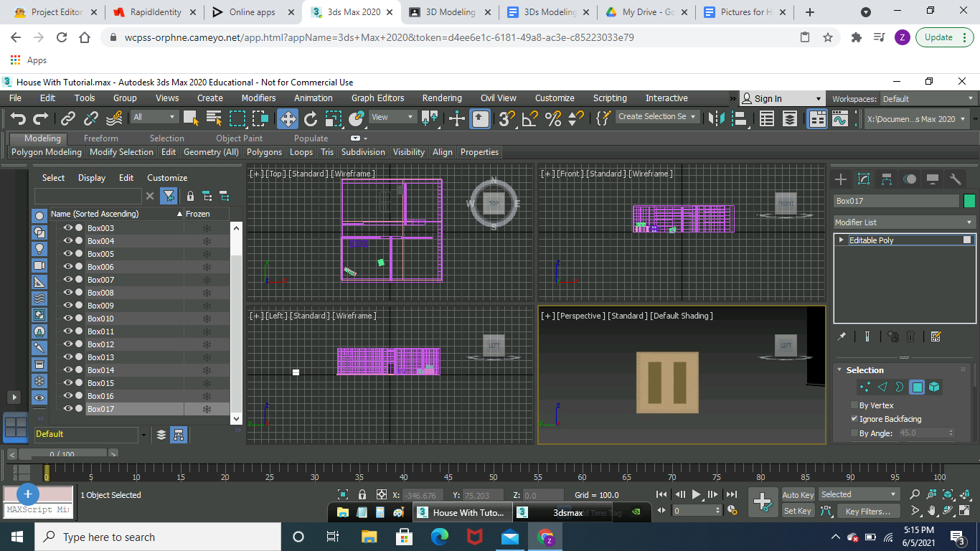Toggle visibility eye for Box017
This screenshot has height=551, width=980.
click(68, 409)
